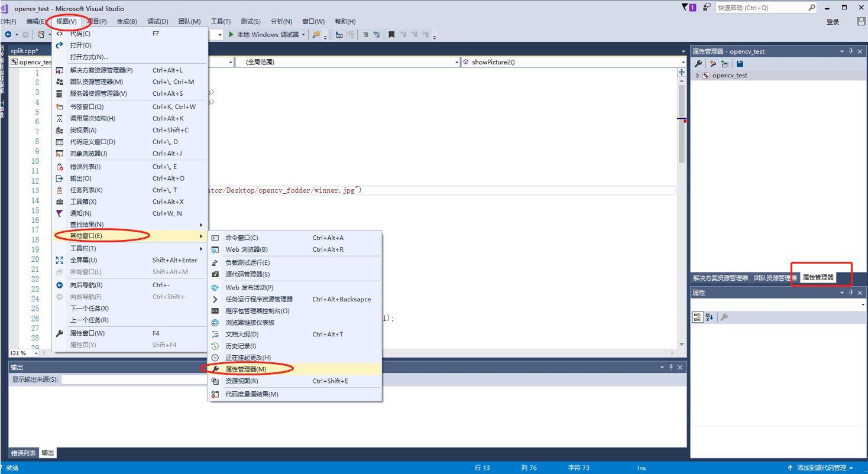This screenshot has height=474, width=868.
Task: Open the 输出 panel window options dropdown
Action: (662, 367)
